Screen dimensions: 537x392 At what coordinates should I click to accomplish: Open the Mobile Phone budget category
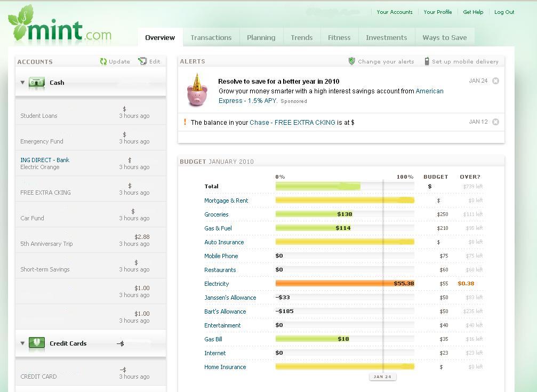pos(221,256)
